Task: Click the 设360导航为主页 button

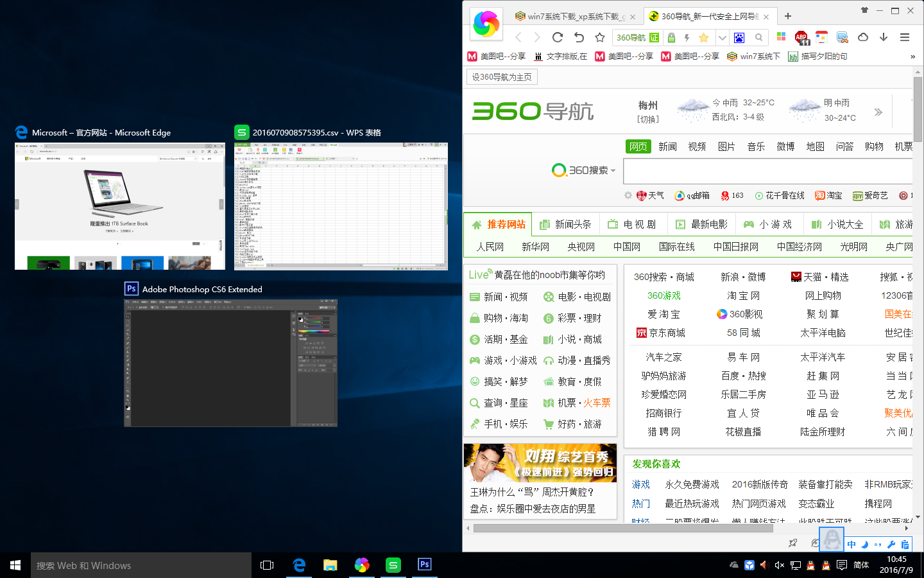Action: coord(501,76)
